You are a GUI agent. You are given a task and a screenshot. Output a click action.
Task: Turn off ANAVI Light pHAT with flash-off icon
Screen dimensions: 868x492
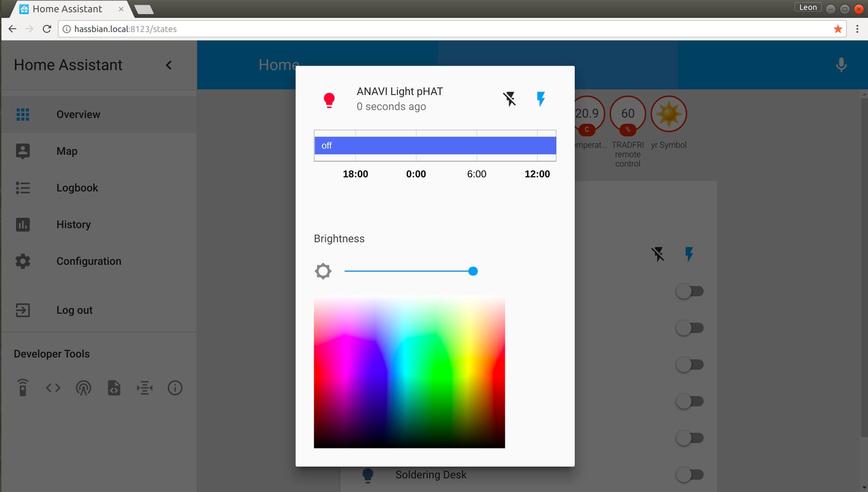tap(509, 99)
